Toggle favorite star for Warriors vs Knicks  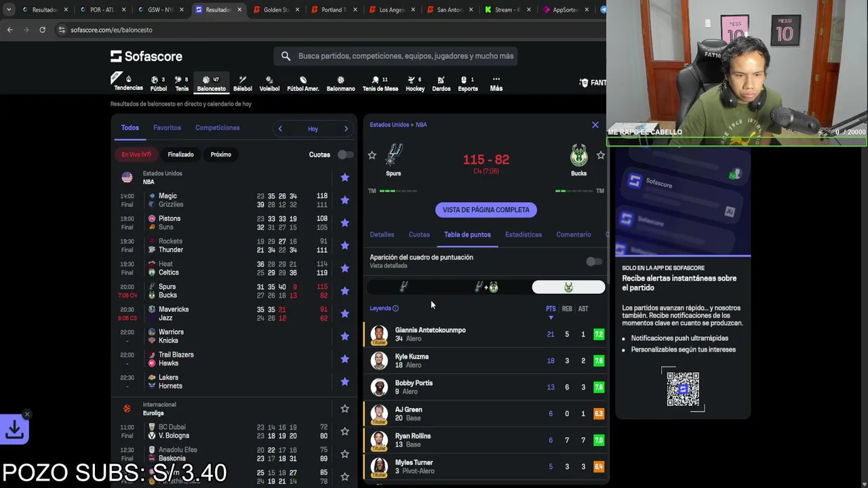[x=344, y=336]
